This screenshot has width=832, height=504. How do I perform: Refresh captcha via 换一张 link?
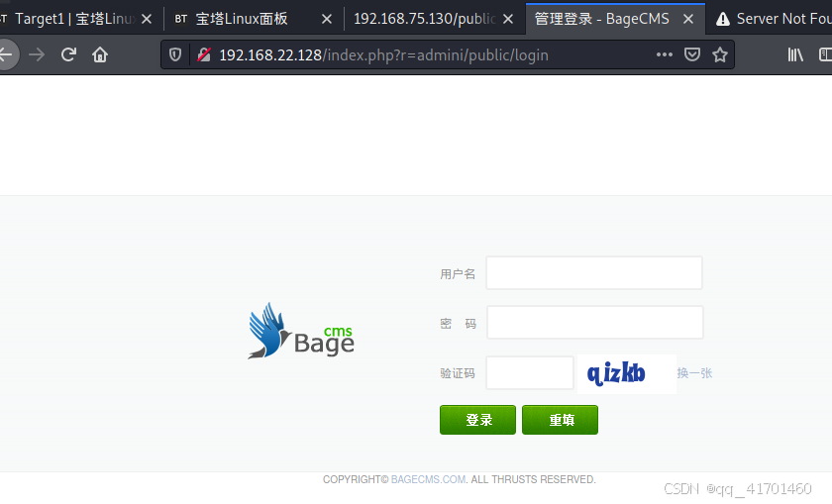pos(694,373)
